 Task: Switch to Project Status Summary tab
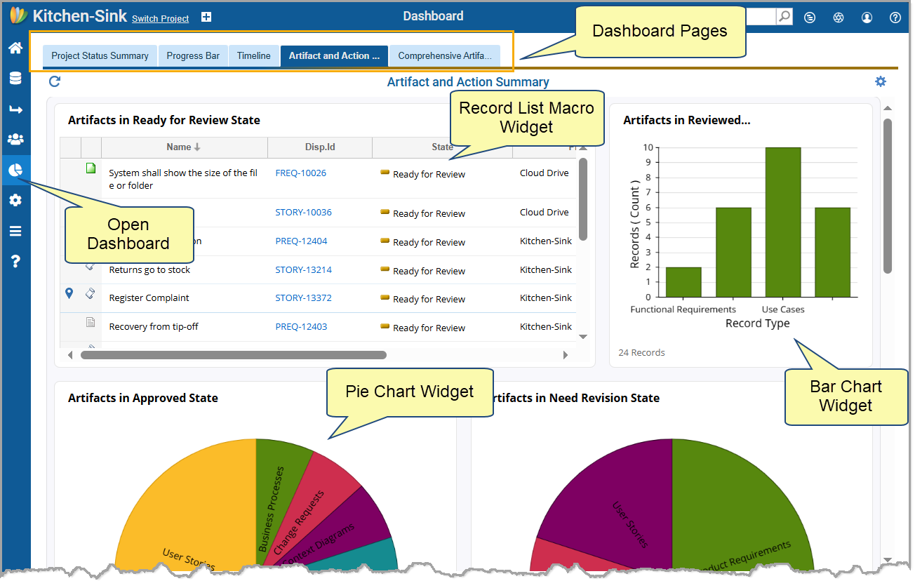(x=100, y=56)
